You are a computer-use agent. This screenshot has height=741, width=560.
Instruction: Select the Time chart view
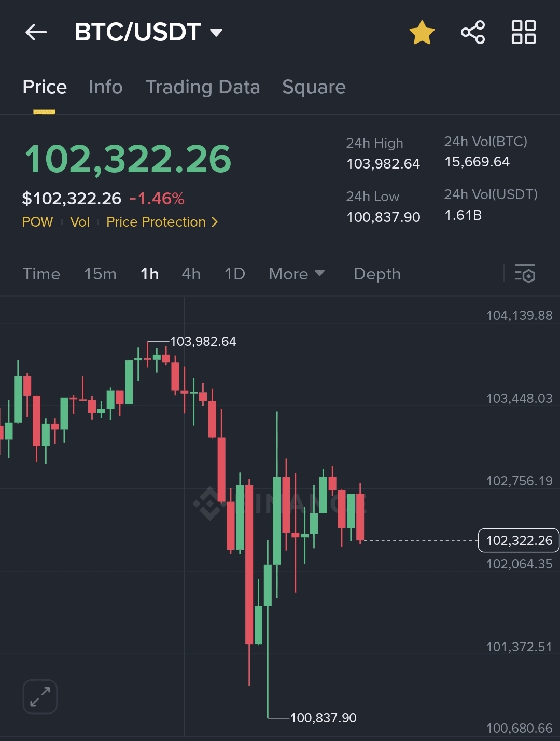coord(41,274)
